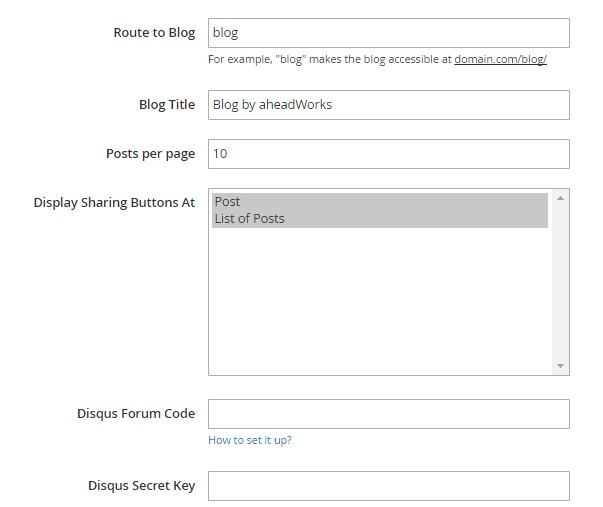Click the listbox scroll down arrow

coord(560,365)
